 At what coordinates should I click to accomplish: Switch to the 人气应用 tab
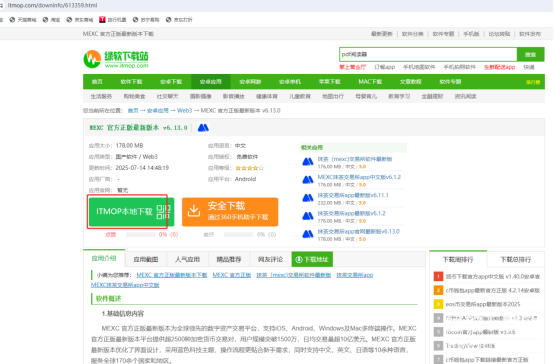[x=187, y=259]
